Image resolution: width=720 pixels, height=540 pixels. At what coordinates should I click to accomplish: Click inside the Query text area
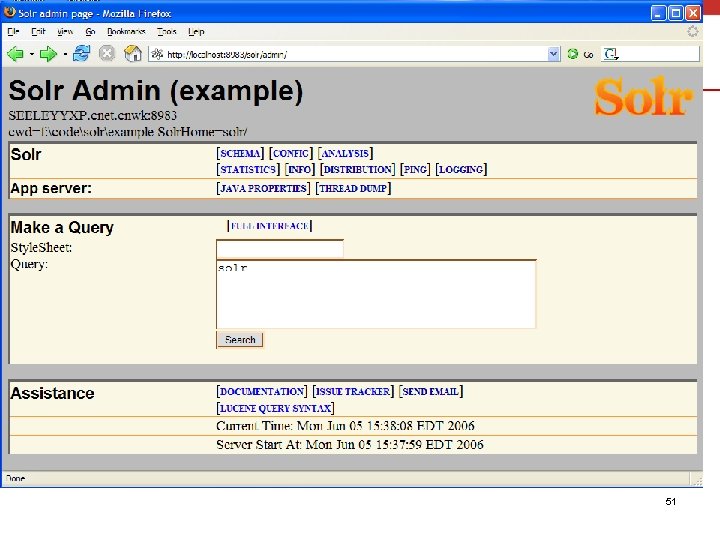(x=376, y=294)
